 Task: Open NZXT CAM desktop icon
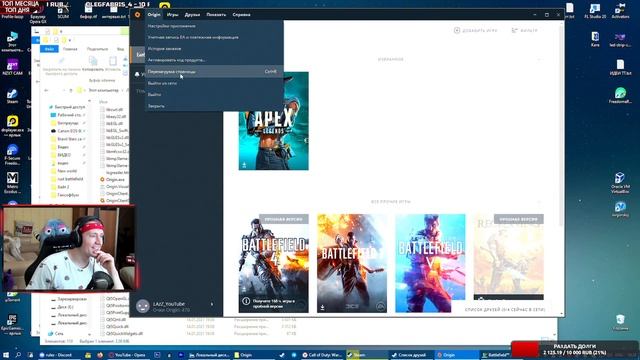pos(12,67)
